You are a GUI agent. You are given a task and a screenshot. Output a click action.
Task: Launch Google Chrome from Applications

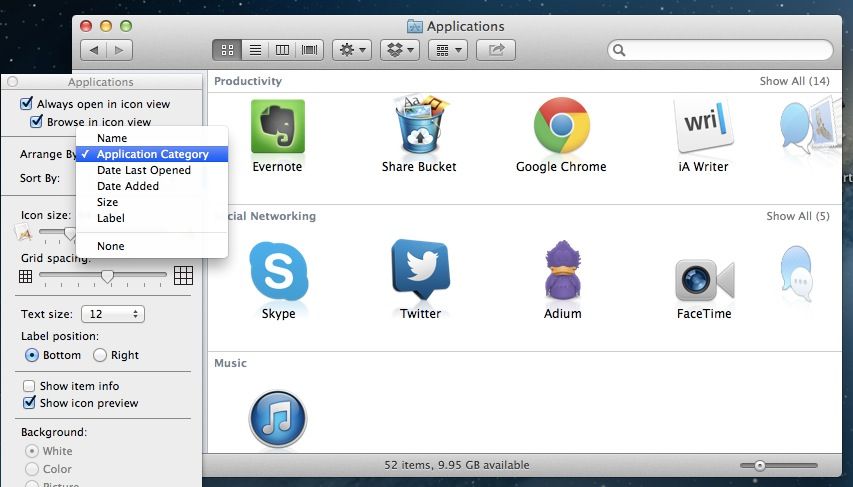click(561, 126)
